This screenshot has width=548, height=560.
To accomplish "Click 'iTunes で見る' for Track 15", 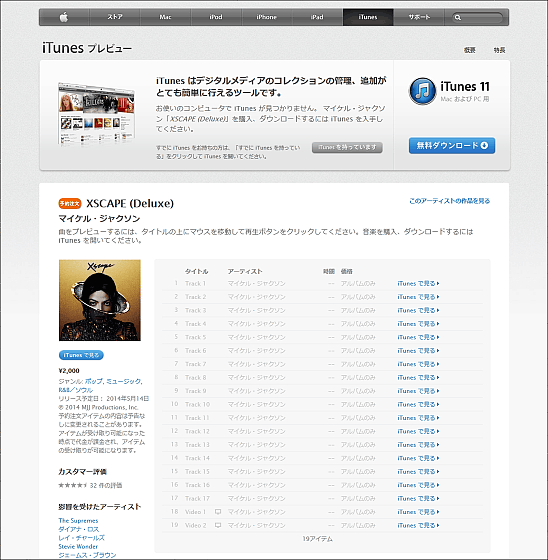I will click(x=418, y=471).
